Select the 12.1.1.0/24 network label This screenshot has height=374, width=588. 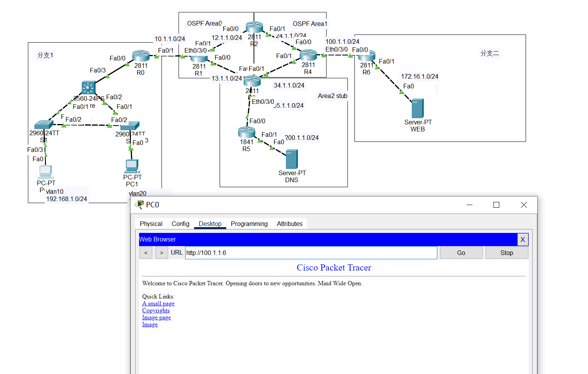click(227, 38)
